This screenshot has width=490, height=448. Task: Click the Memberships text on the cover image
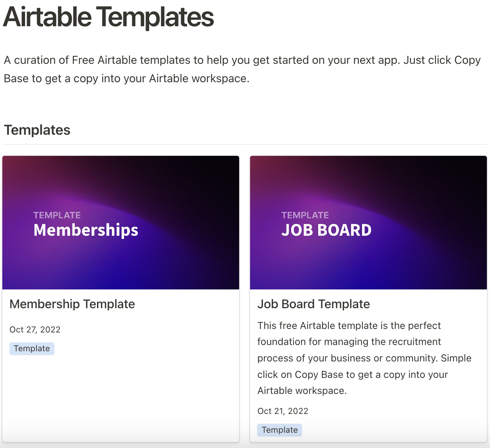[86, 230]
